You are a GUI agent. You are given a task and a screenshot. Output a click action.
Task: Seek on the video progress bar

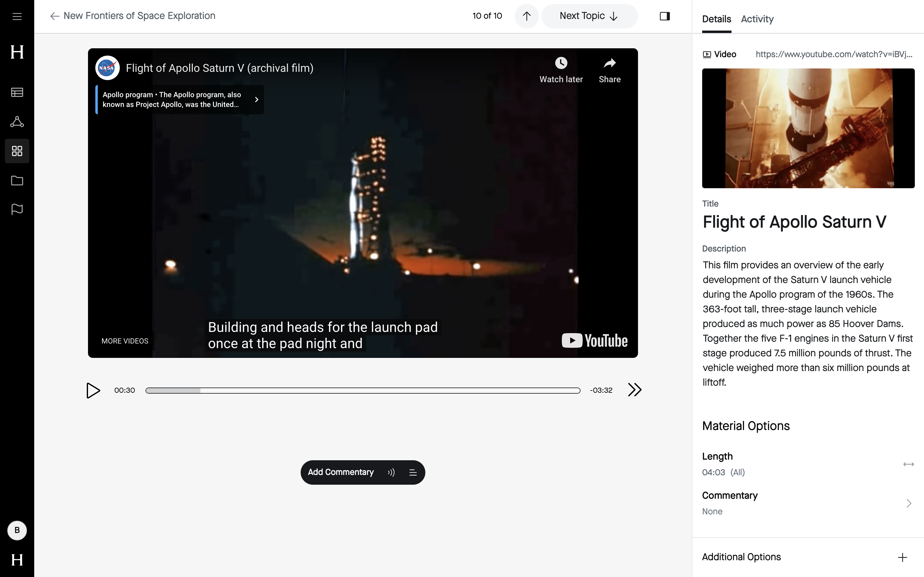click(x=363, y=390)
